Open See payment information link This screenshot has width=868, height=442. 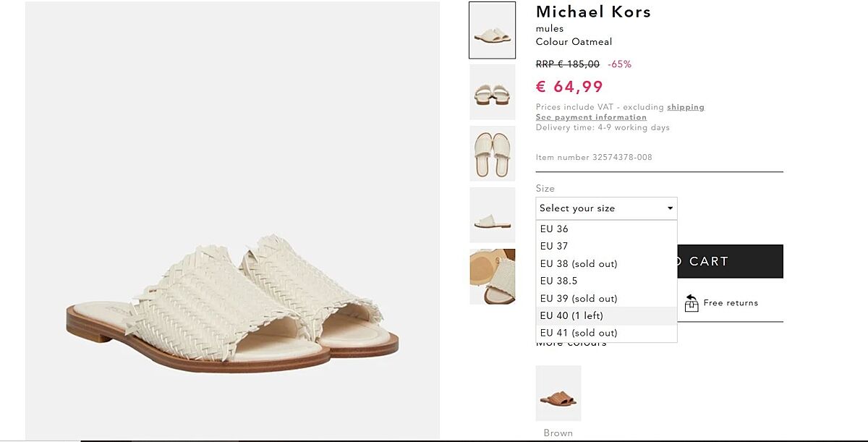[x=591, y=117]
